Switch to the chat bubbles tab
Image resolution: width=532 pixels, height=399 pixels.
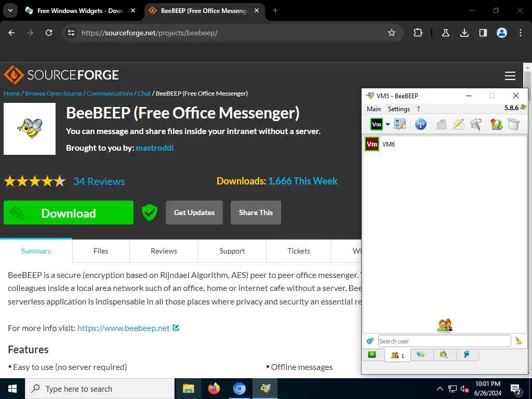point(421,355)
